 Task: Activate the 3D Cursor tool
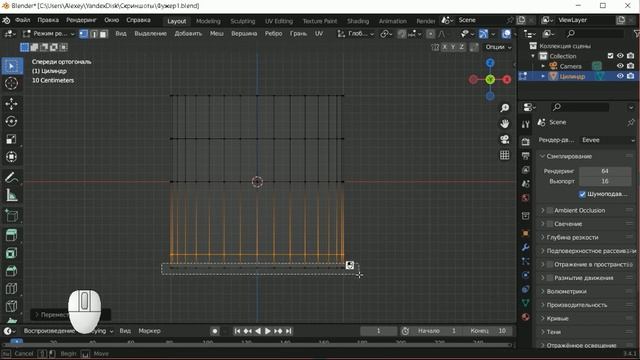pos(11,84)
